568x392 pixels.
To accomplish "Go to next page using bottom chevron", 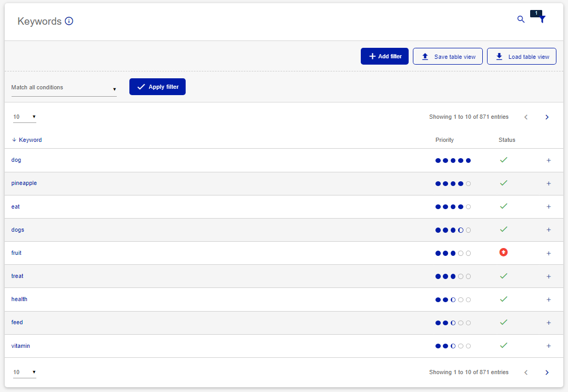I will [547, 373].
